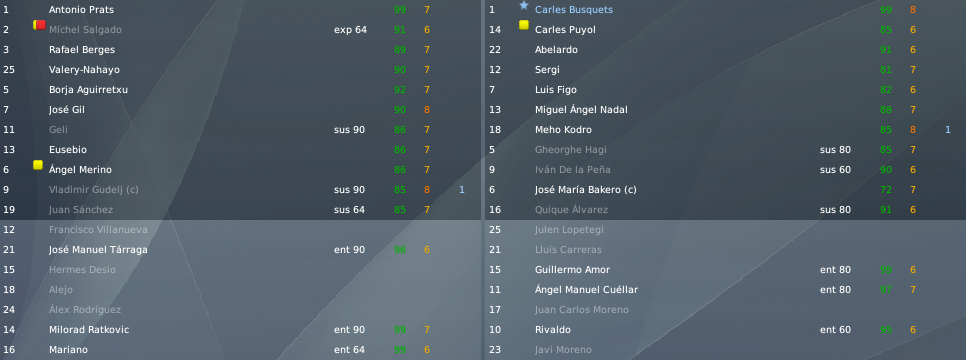Image resolution: width=967 pixels, height=360 pixels.
Task: Click 'sus 80' substitution note for Gheorghe Hagi
Action: click(835, 150)
